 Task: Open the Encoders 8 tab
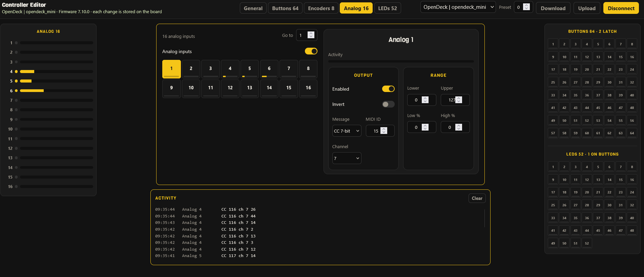pos(321,8)
